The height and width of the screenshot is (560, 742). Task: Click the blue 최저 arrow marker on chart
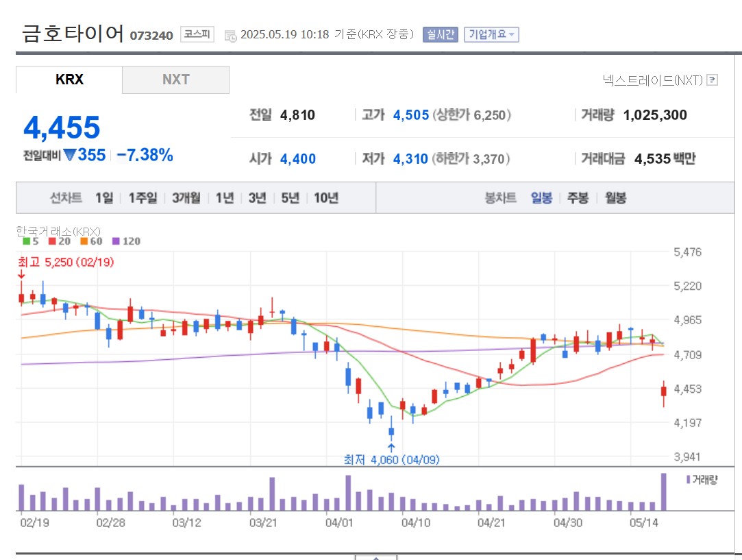(391, 448)
